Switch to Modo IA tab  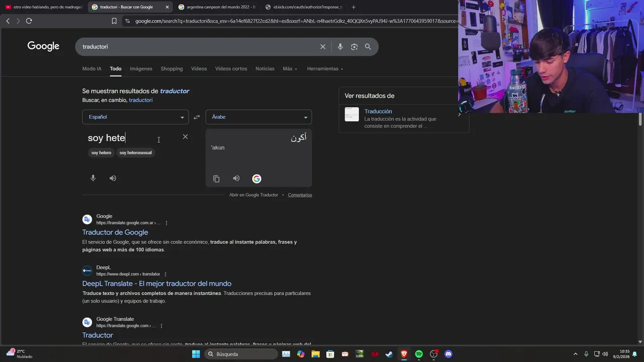coord(92,69)
